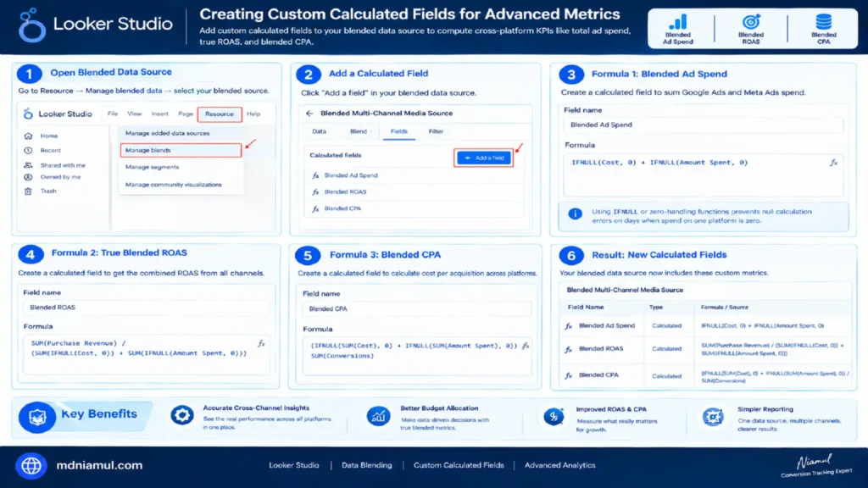868x488 pixels.
Task: Click 'Shared with me' sidebar entry
Action: (x=63, y=165)
